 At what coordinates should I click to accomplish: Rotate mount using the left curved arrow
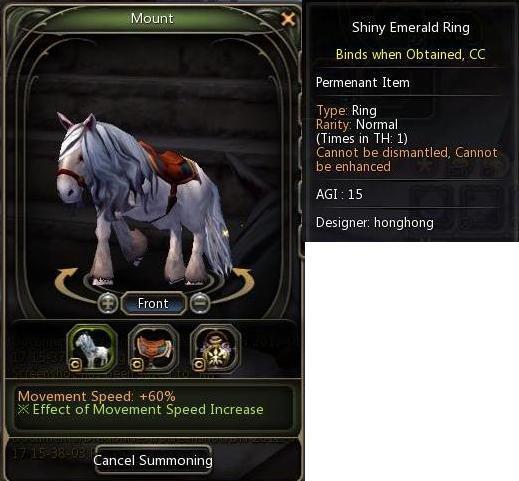pos(66,282)
